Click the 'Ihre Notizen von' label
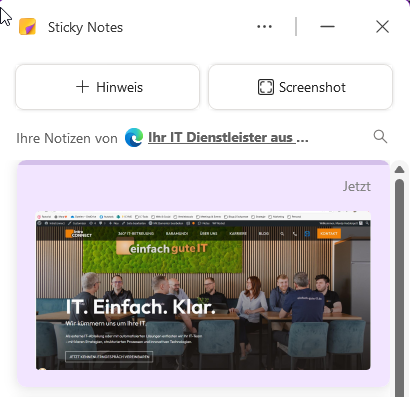 pos(67,138)
